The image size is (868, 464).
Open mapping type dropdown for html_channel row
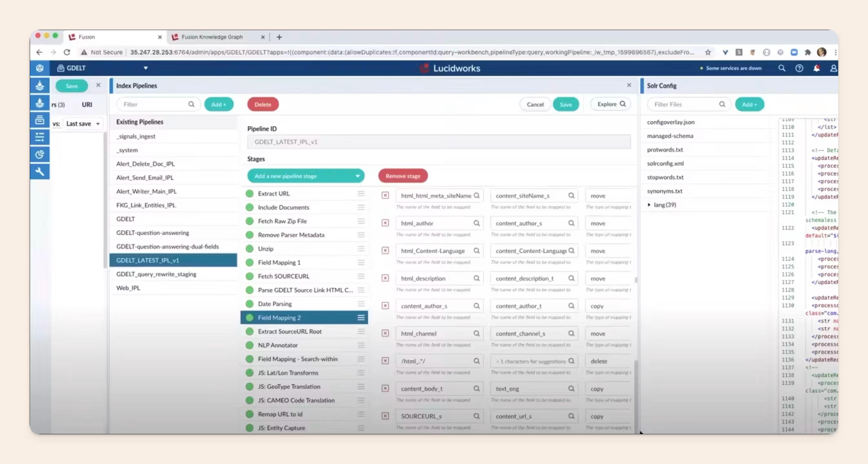pos(608,333)
